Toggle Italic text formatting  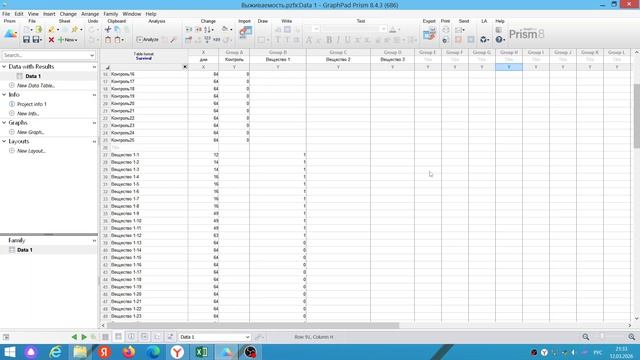(x=338, y=40)
